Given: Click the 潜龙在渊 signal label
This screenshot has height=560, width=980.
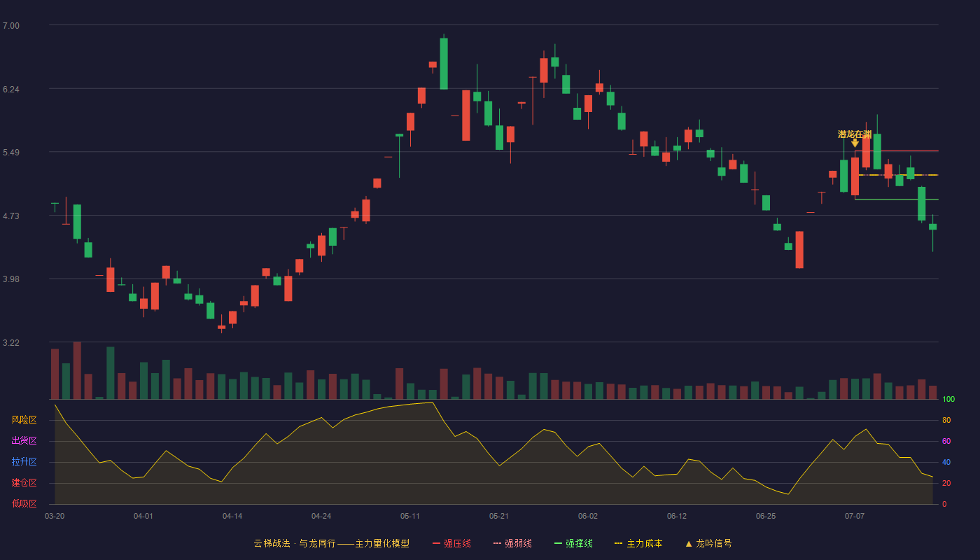Looking at the screenshot, I should point(855,134).
